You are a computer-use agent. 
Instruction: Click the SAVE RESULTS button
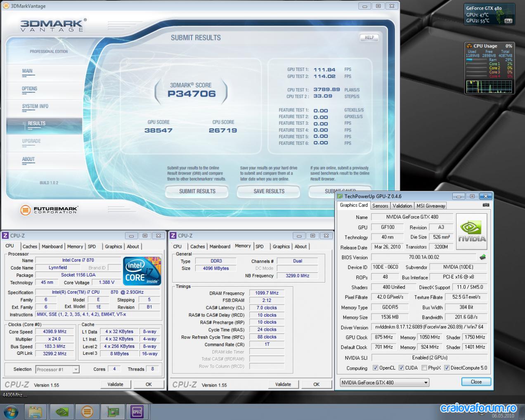tap(269, 191)
